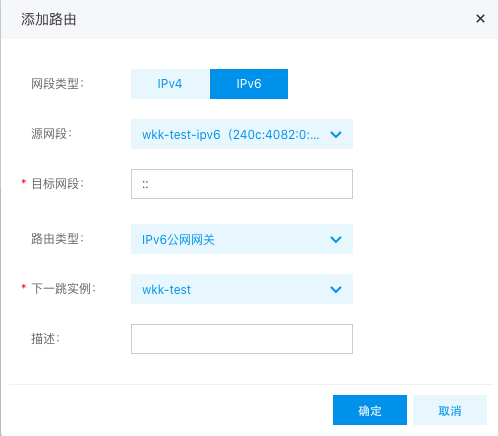This screenshot has width=498, height=436.
Task: Click the 下一跳实例 required field label
Action: [x=63, y=289]
